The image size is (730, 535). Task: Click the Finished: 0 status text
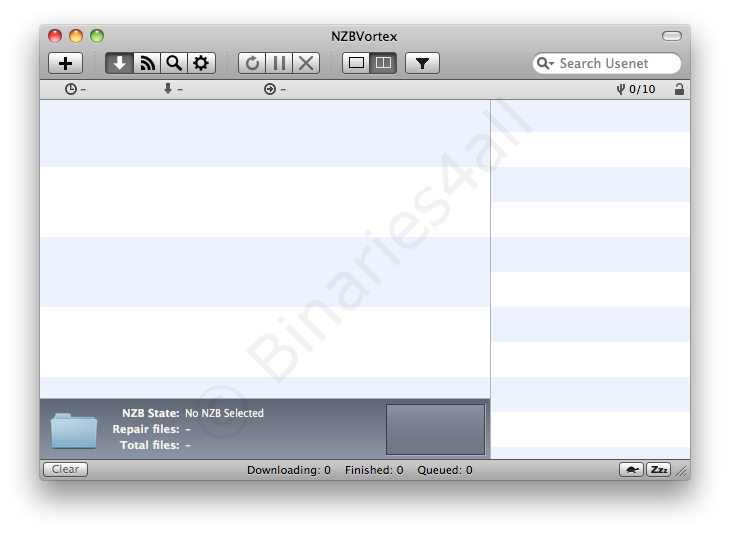click(x=374, y=470)
